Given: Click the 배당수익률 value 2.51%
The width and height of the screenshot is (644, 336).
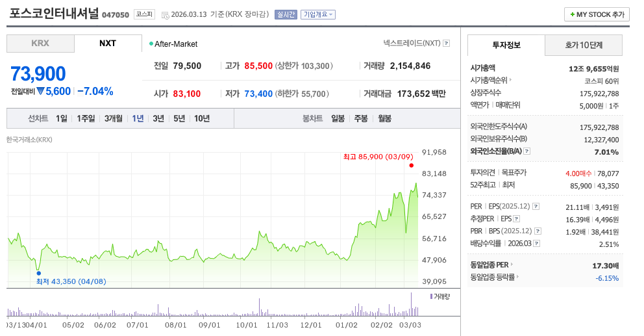Looking at the screenshot, I should point(609,244).
